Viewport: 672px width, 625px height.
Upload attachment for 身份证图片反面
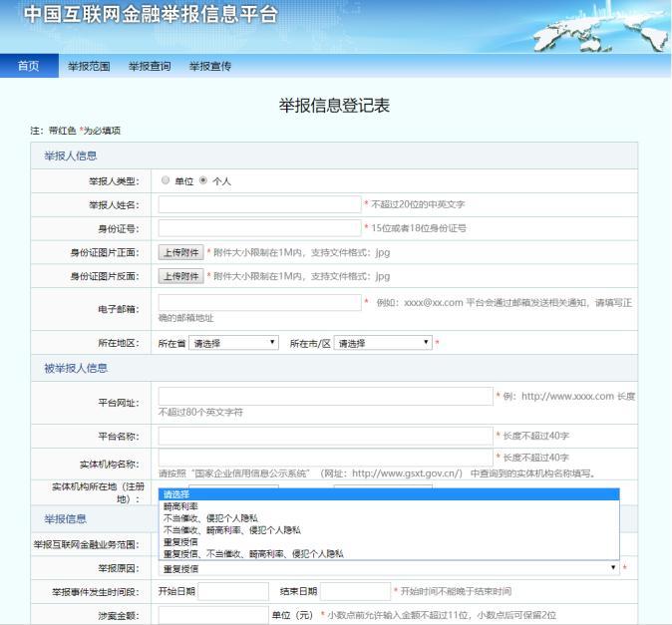(181, 276)
